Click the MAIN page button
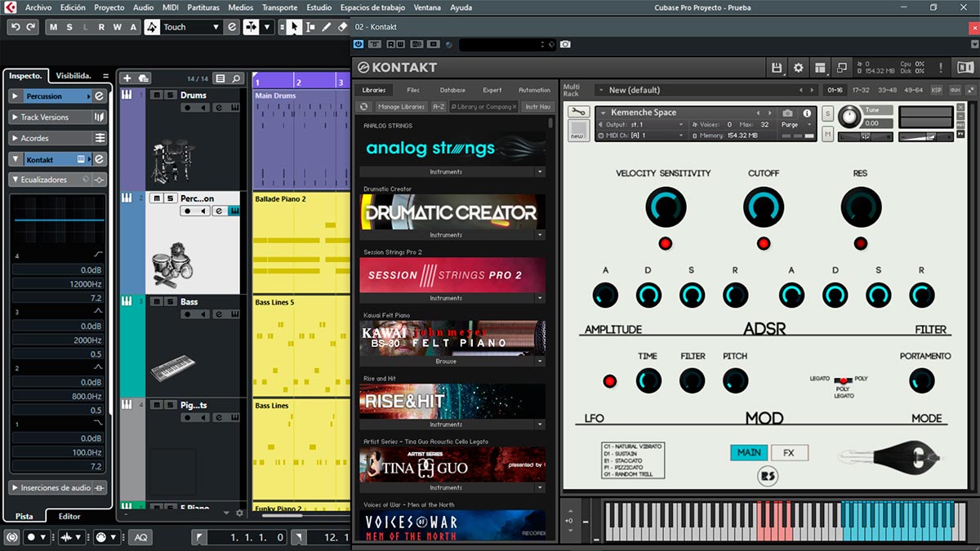The image size is (980, 551). [x=749, y=452]
